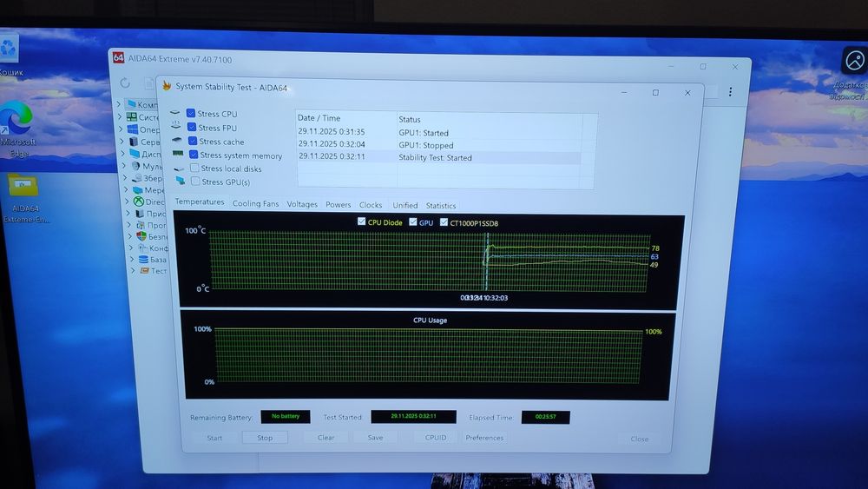This screenshot has height=489, width=868.
Task: Click the CPU icon beside Stress CPU
Action: (x=175, y=112)
